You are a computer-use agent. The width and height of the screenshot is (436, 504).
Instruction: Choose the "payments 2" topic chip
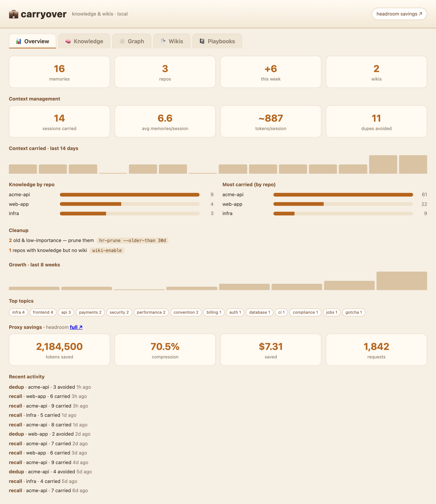(90, 312)
